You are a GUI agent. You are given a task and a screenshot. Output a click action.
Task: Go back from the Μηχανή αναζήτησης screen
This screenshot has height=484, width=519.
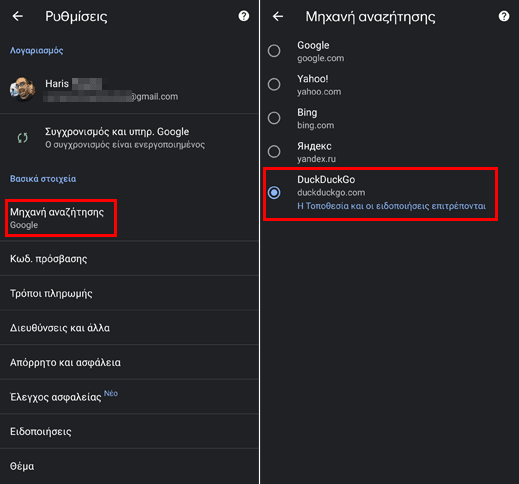[278, 16]
